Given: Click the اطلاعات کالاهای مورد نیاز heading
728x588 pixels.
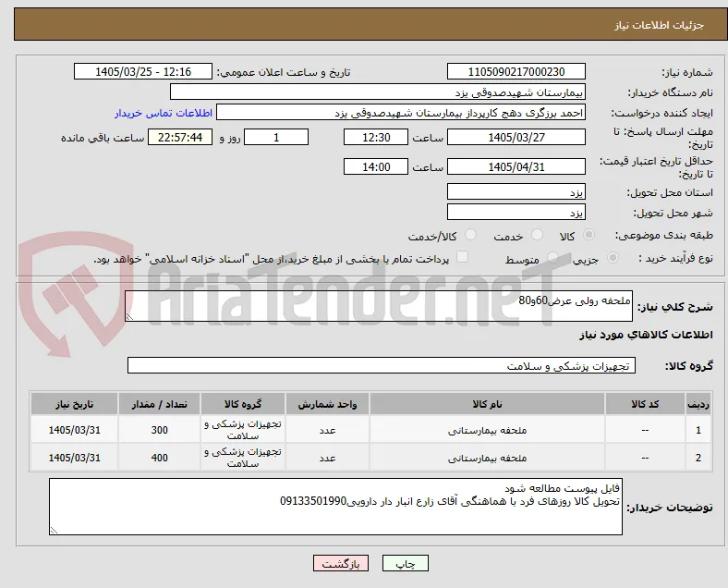Looking at the screenshot, I should (x=646, y=335).
